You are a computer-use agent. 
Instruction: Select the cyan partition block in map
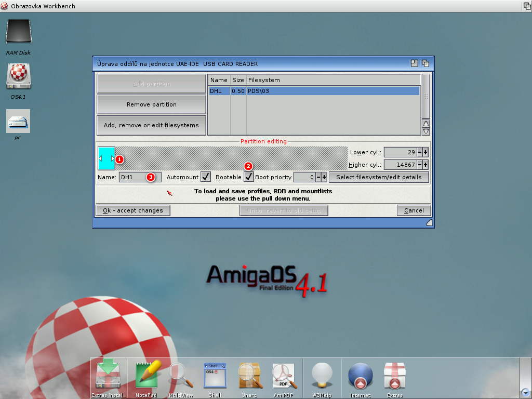(x=106, y=158)
